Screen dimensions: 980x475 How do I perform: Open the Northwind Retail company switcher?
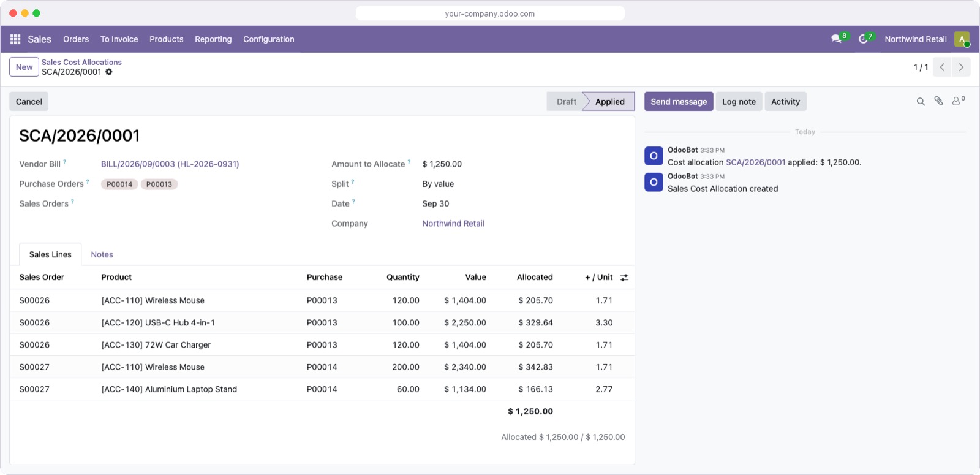(x=916, y=39)
